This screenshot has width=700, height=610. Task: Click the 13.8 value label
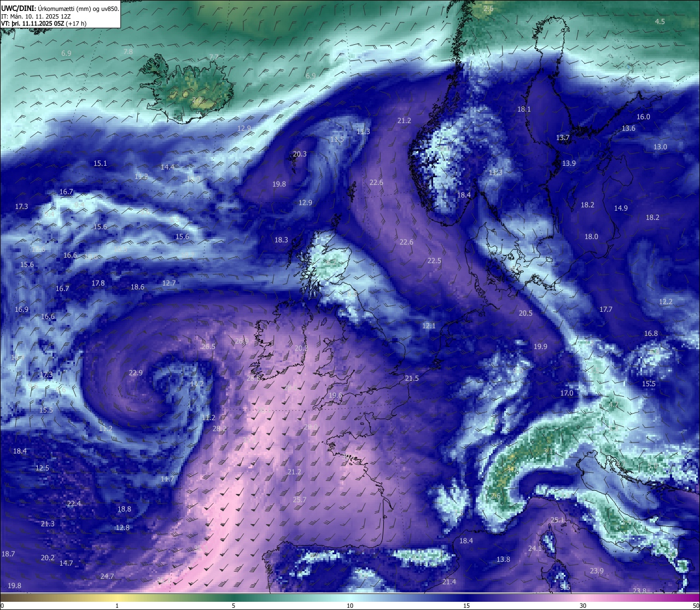tap(503, 559)
